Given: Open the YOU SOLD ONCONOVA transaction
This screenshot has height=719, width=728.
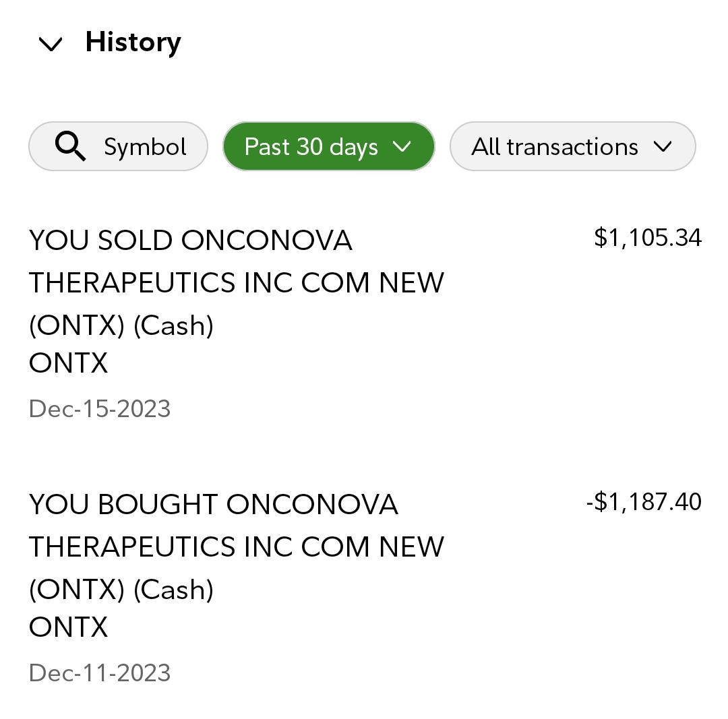Looking at the screenshot, I should (191, 241).
